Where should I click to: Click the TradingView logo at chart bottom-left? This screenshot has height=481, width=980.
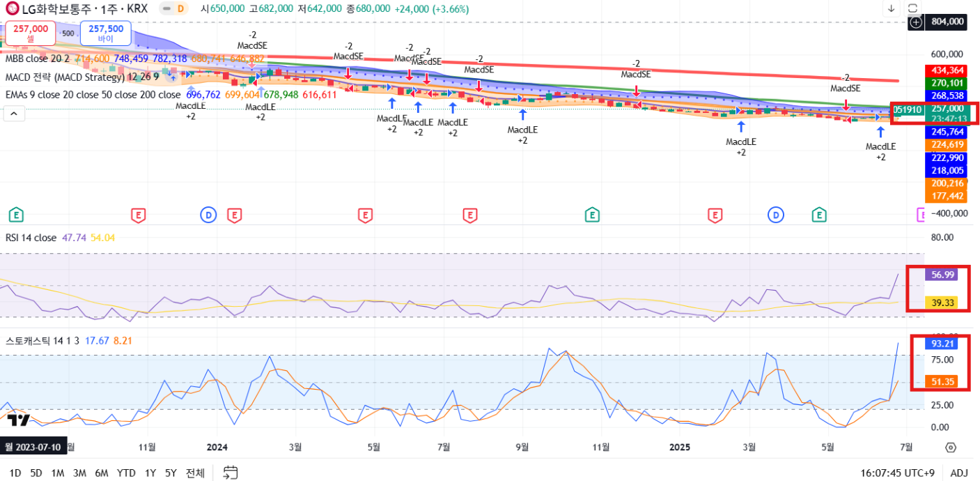click(19, 420)
